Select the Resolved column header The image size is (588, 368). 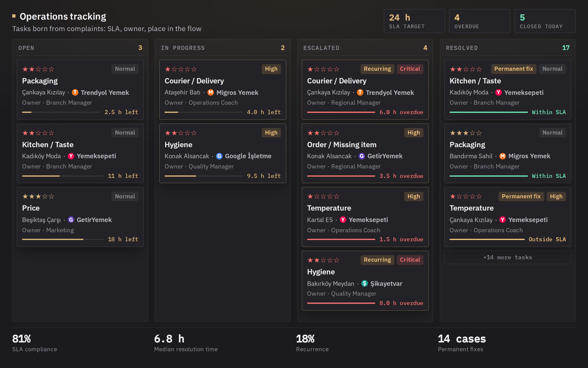pyautogui.click(x=508, y=48)
